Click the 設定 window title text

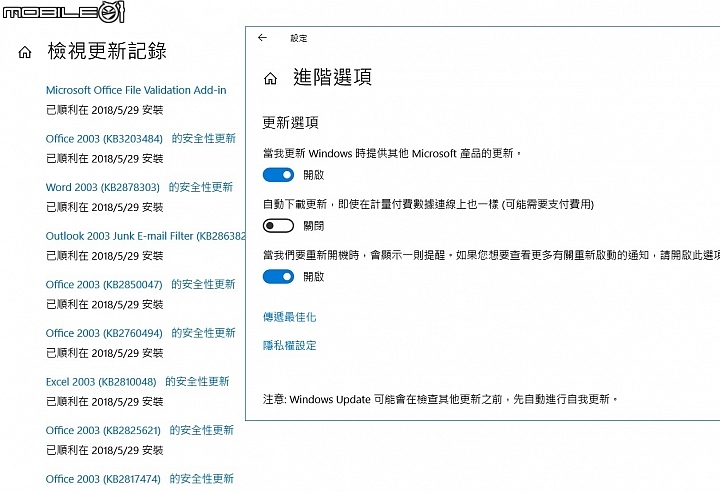coord(298,39)
